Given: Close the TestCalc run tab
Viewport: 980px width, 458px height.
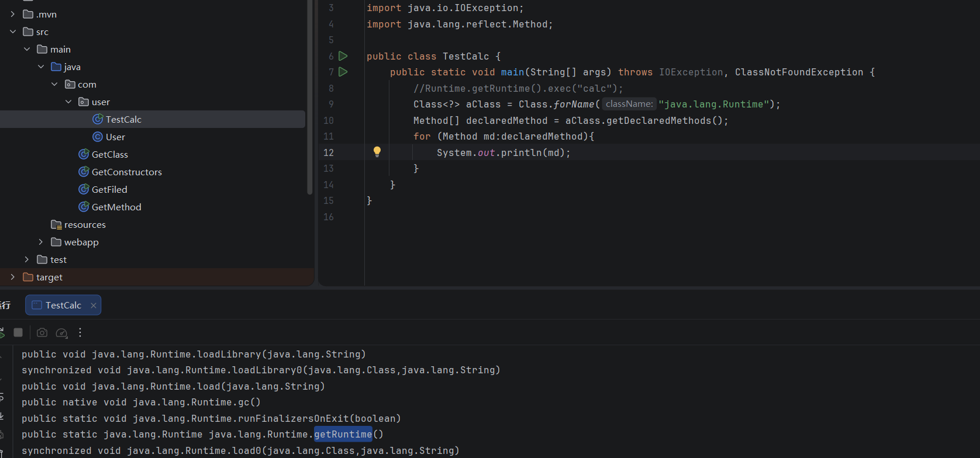Looking at the screenshot, I should pyautogui.click(x=94, y=305).
